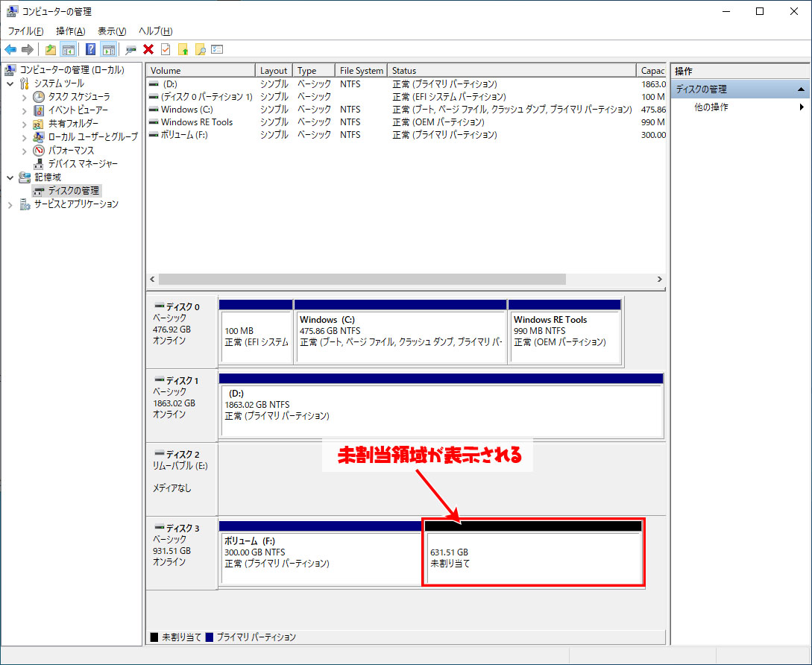Click the yellow page with green arrow icon
This screenshot has height=665, width=812.
point(183,50)
